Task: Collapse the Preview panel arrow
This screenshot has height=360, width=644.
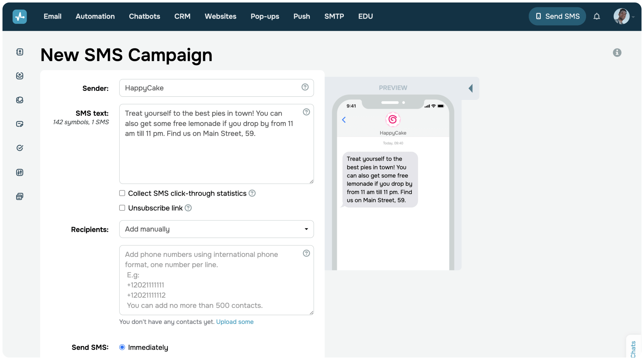Action: point(471,88)
